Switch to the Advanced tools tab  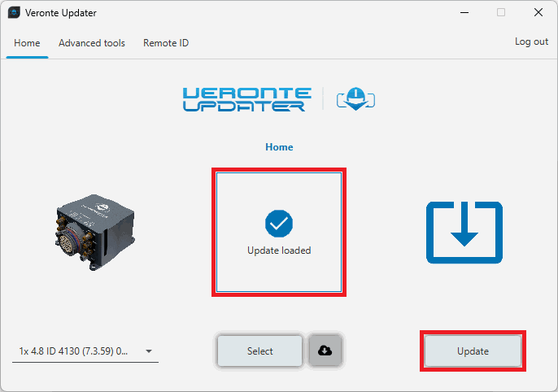92,43
